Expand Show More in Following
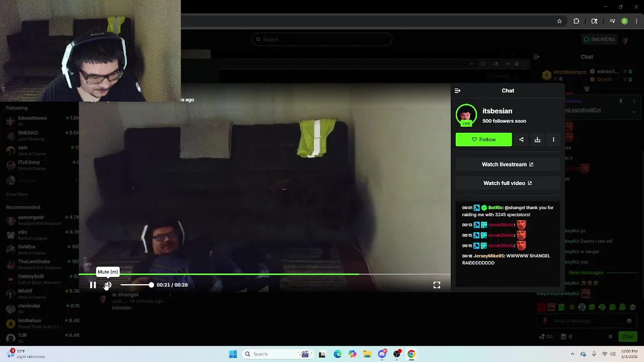 click(17, 194)
